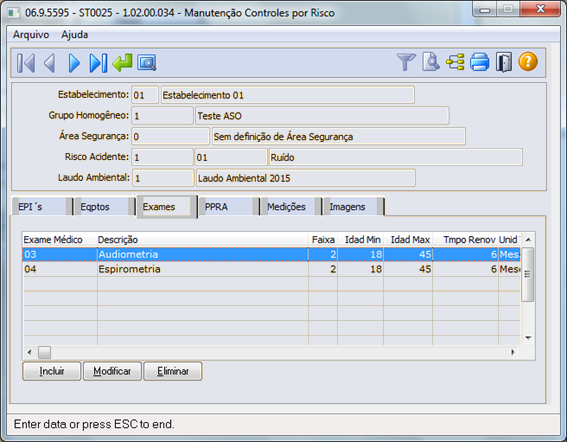Image resolution: width=567 pixels, height=442 pixels.
Task: Open help with the orange question icon
Action: point(528,61)
